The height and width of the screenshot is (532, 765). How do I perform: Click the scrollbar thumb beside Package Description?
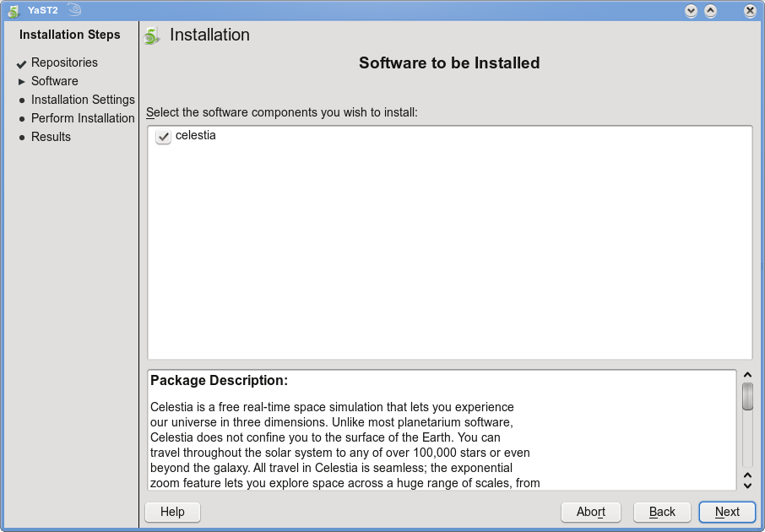747,394
